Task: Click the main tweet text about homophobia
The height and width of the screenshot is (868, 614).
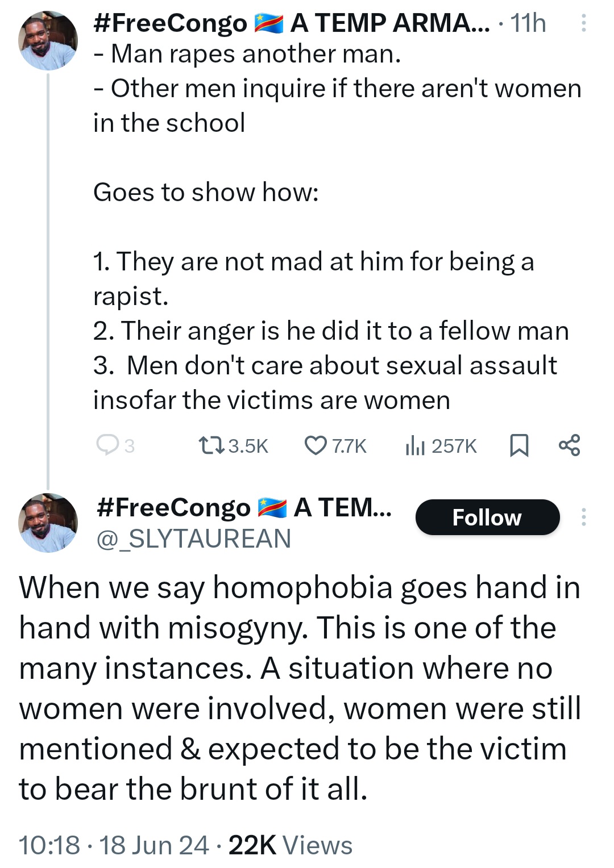Action: 300,688
